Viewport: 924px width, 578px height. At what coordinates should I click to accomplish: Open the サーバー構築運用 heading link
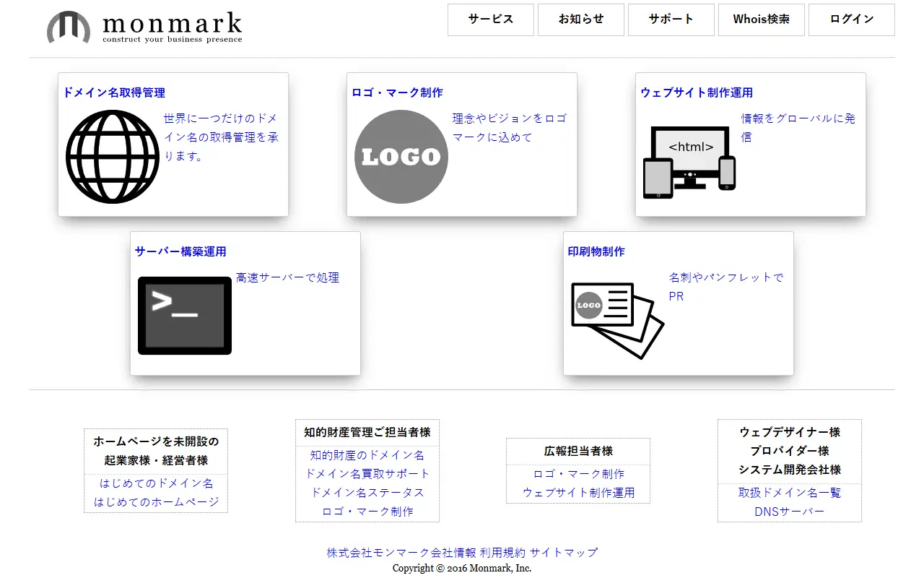coord(180,251)
